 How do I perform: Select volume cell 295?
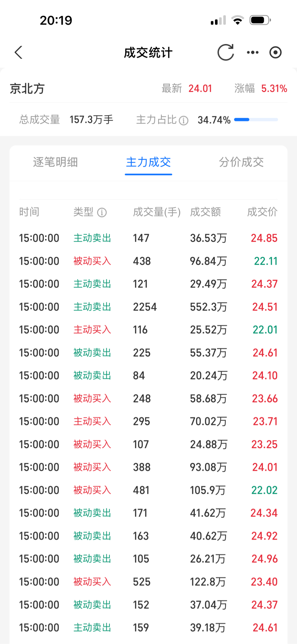[142, 421]
